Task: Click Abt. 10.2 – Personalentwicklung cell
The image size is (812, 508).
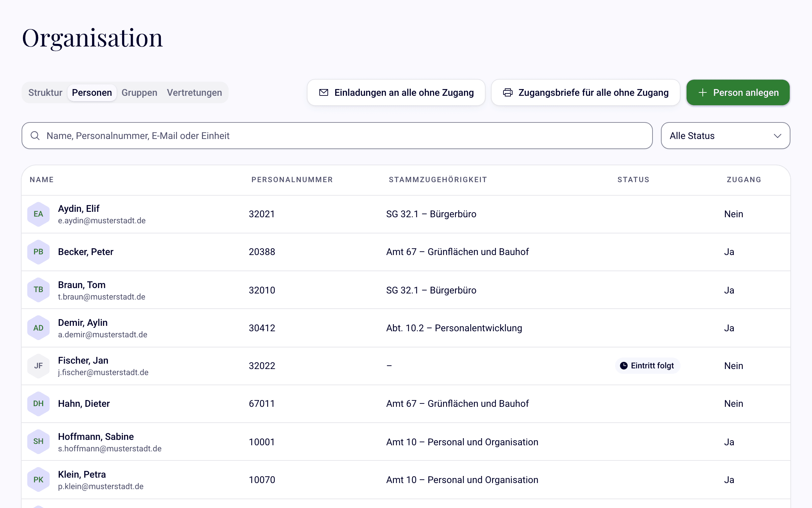Action: (x=454, y=328)
